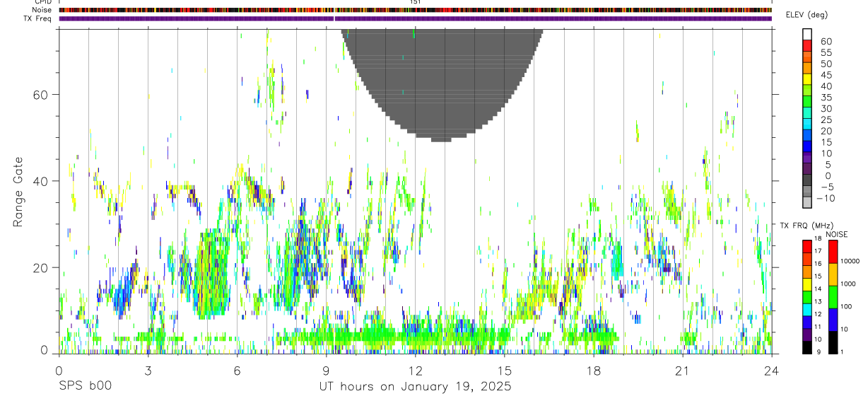The width and height of the screenshot is (868, 401).
Task: Click the multicolored Noise strip above plot
Action: 416,10
